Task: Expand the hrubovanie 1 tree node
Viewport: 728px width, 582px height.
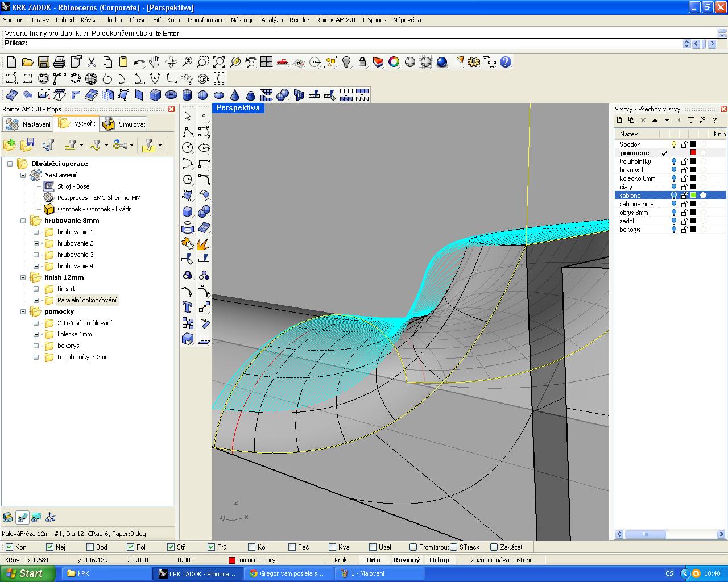Action: point(36,232)
